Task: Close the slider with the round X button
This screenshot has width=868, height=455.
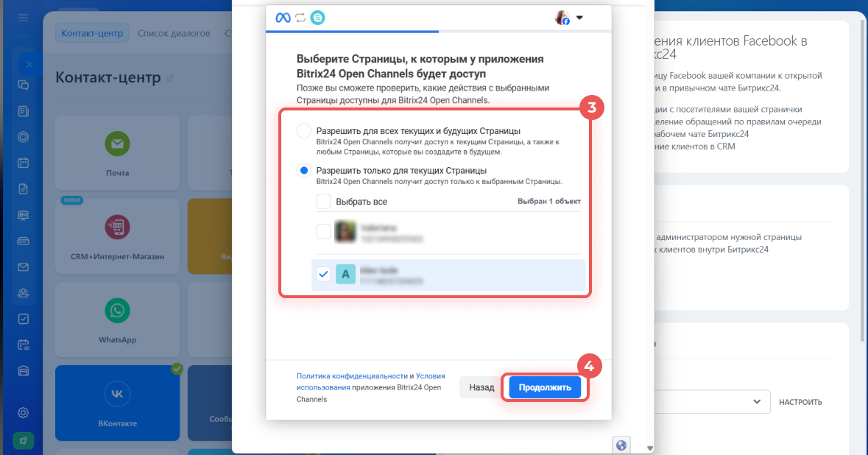Action: coord(29,64)
